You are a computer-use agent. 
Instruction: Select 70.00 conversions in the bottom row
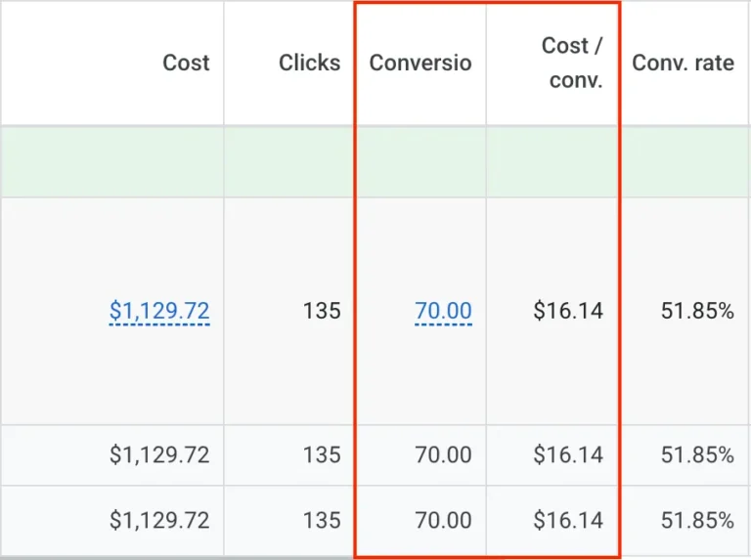pyautogui.click(x=443, y=520)
